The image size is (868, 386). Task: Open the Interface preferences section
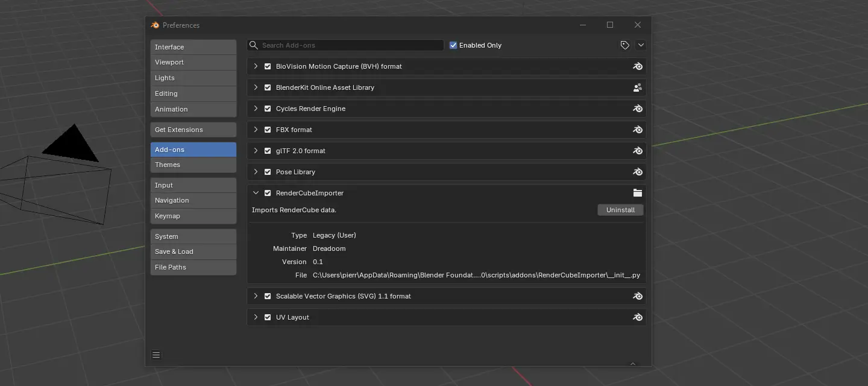click(x=193, y=47)
